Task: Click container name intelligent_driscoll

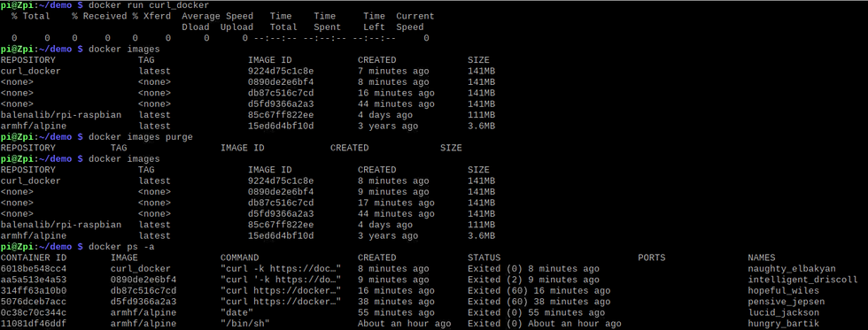Action: 802,280
